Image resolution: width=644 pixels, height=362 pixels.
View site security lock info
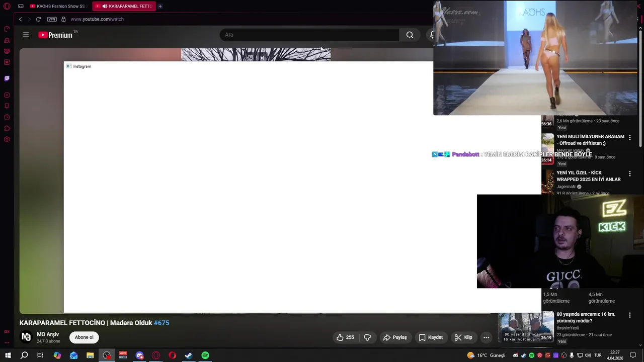[x=63, y=19]
